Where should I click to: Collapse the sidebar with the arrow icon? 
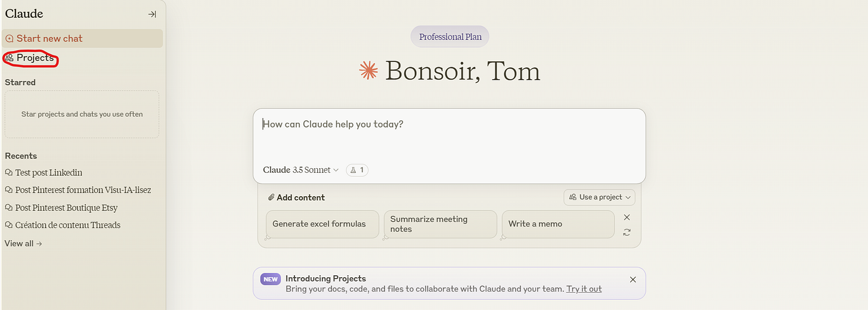point(152,14)
